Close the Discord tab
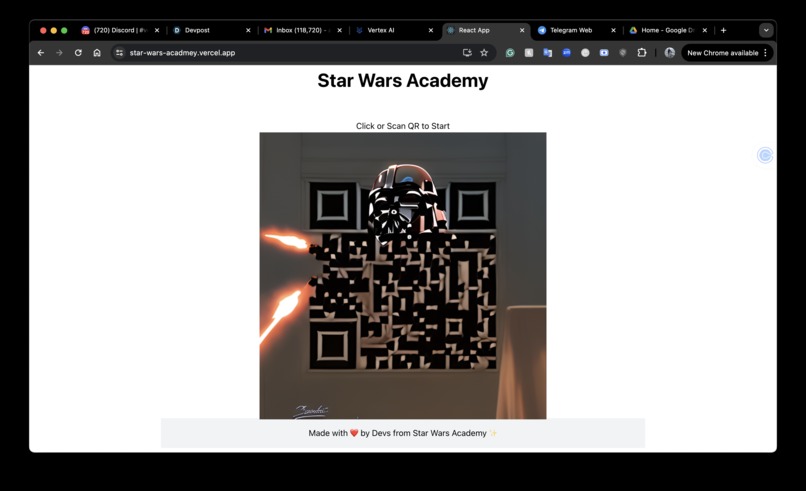 click(157, 30)
